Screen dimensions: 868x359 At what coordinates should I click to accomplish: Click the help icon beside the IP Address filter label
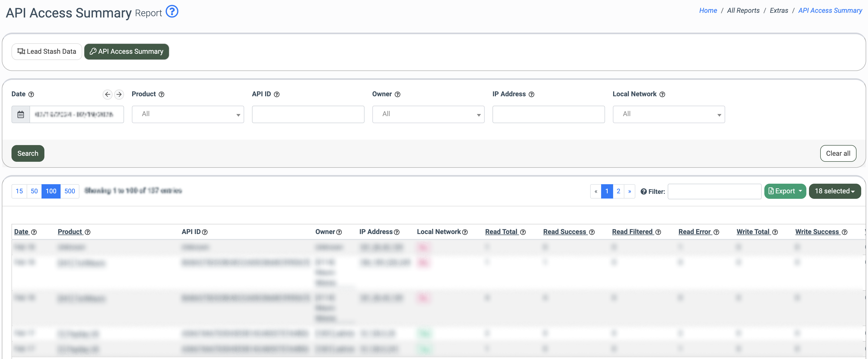coord(531,95)
